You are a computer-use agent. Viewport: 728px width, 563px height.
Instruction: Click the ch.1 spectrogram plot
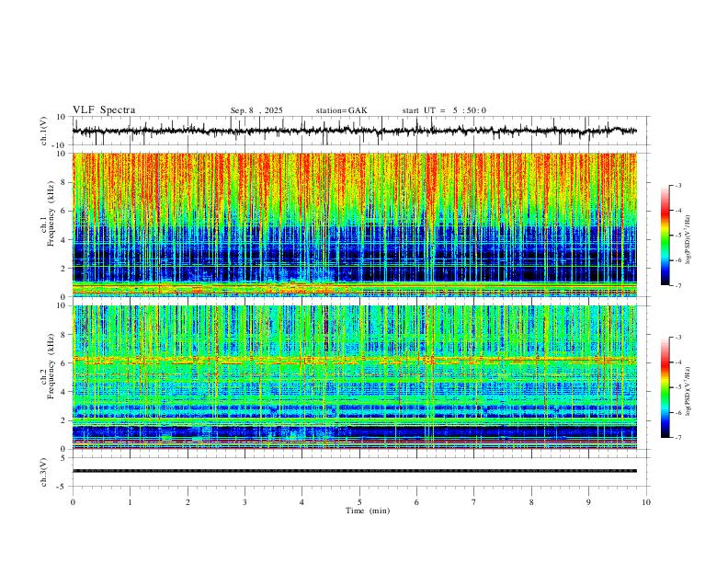pos(355,224)
